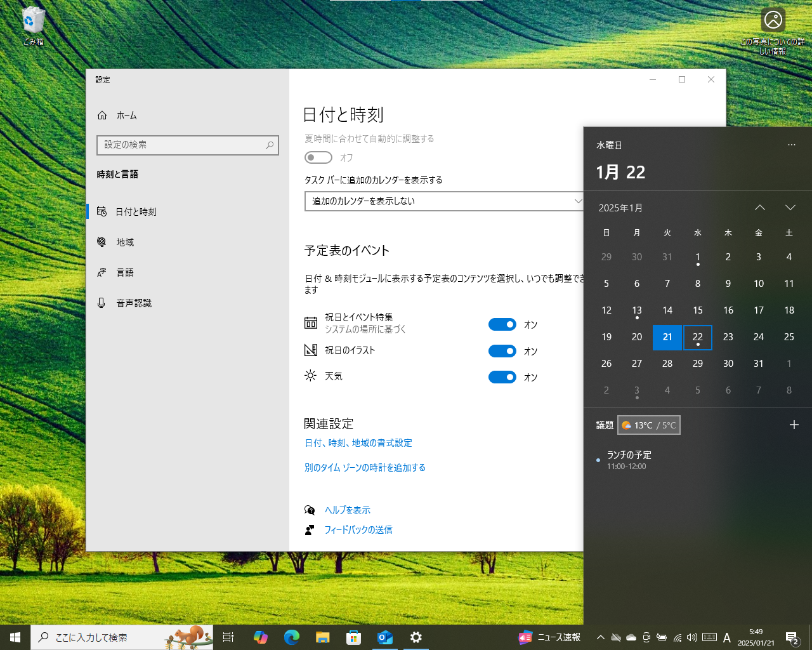Image resolution: width=812 pixels, height=650 pixels.
Task: Turn off the 天気 (weather) toggle
Action: tap(502, 377)
